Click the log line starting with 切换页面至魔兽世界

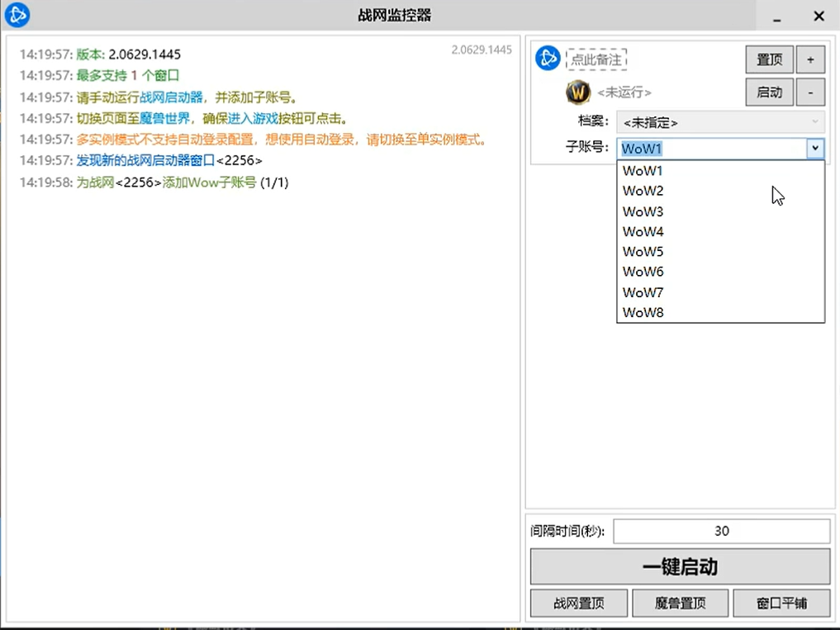coord(183,118)
